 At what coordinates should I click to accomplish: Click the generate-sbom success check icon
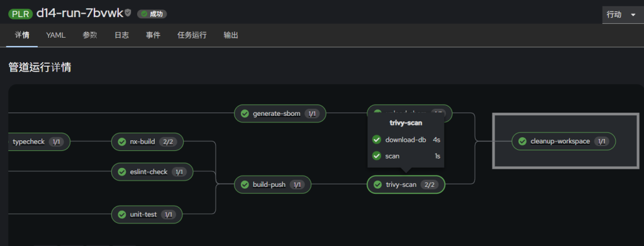pyautogui.click(x=245, y=113)
